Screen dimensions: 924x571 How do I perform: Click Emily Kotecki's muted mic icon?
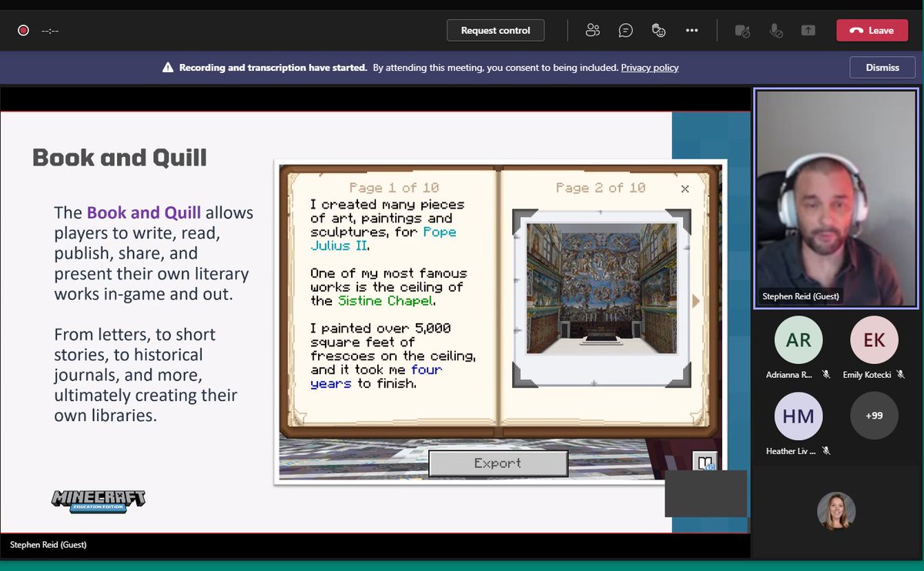pyautogui.click(x=902, y=375)
